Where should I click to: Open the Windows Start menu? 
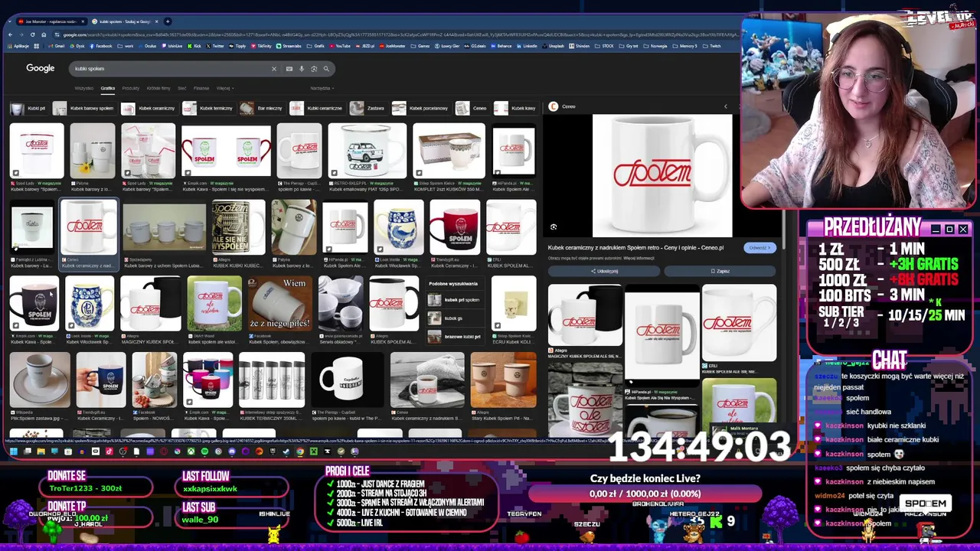(x=13, y=452)
